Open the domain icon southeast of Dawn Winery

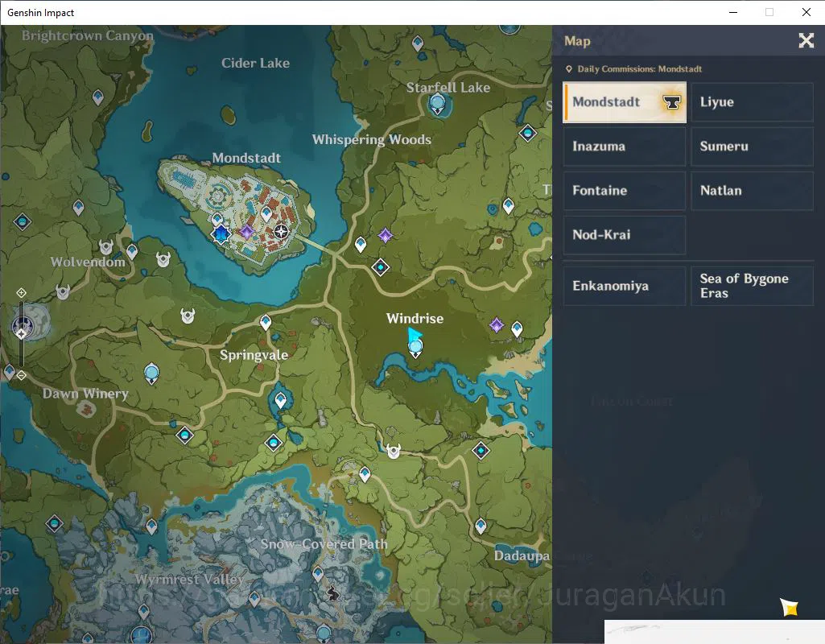pyautogui.click(x=184, y=436)
